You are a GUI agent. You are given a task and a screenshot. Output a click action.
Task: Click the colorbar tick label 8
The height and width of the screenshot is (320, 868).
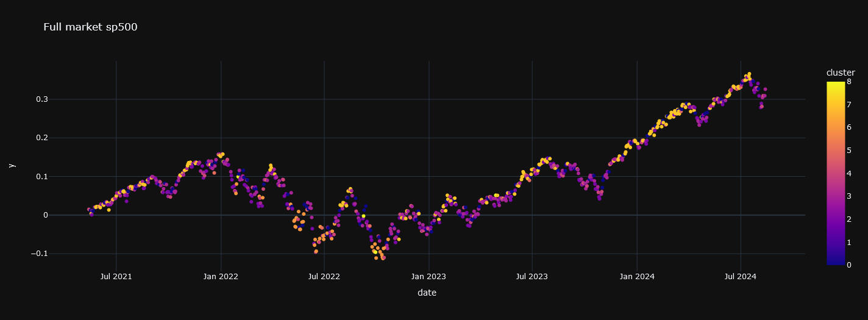[849, 82]
